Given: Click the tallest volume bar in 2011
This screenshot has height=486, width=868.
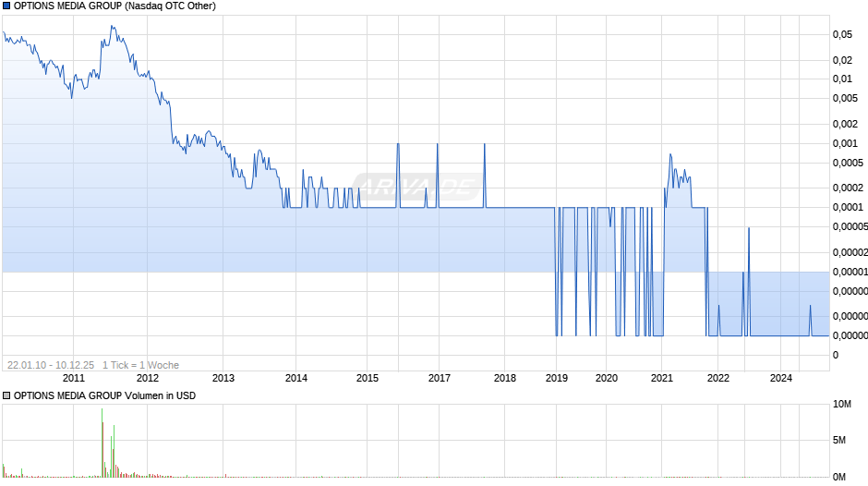Looking at the screenshot, I should pyautogui.click(x=102, y=443).
